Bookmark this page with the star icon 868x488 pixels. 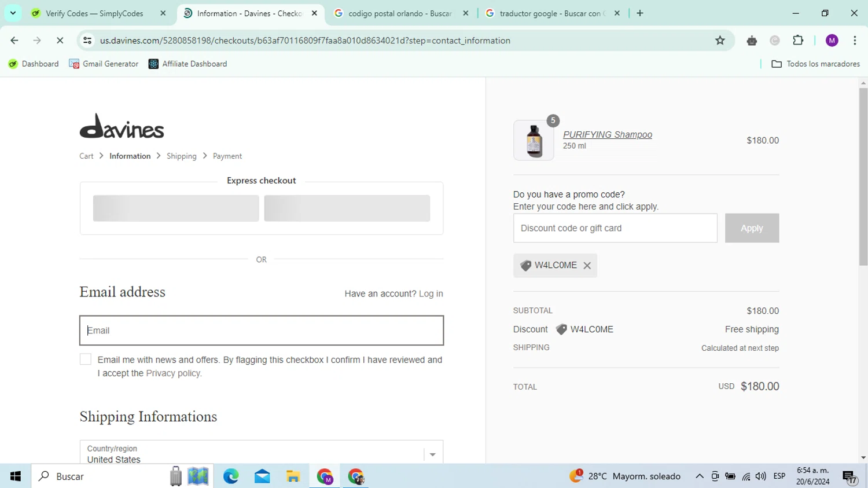click(x=720, y=41)
